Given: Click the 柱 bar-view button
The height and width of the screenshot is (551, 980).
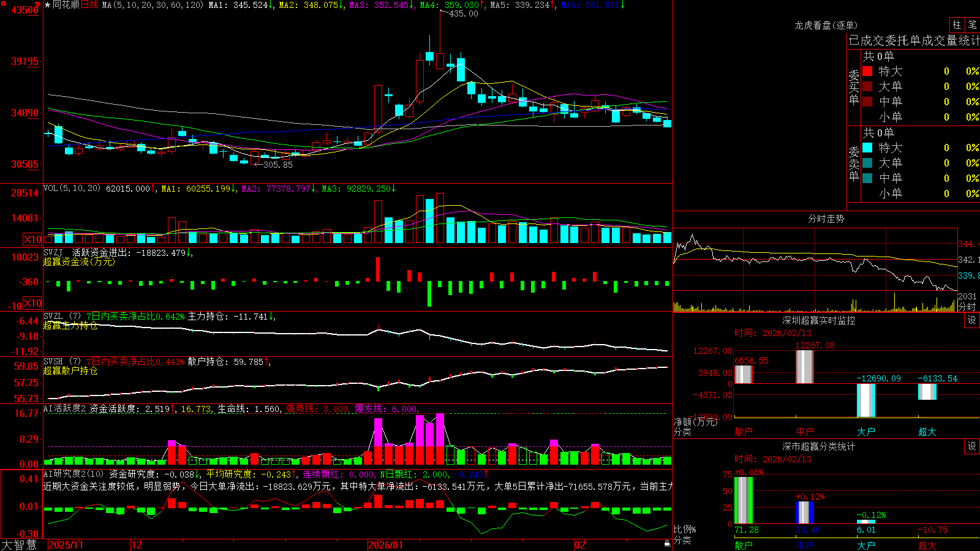Looking at the screenshot, I should tap(957, 25).
